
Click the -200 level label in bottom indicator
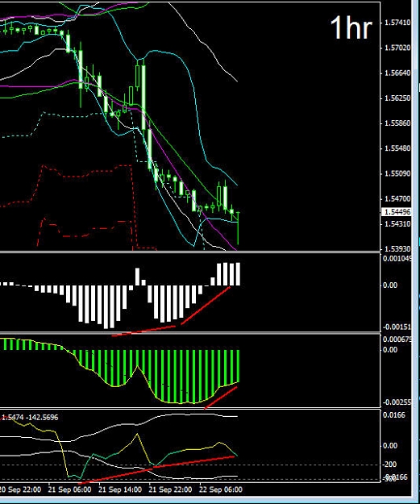tap(390, 464)
